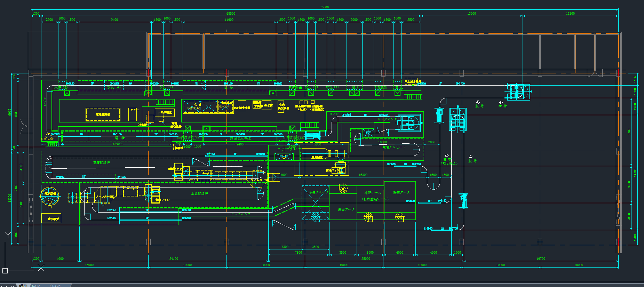The image size is (644, 287).
Task: Select the 裏面ブース room label
Action: [346, 209]
